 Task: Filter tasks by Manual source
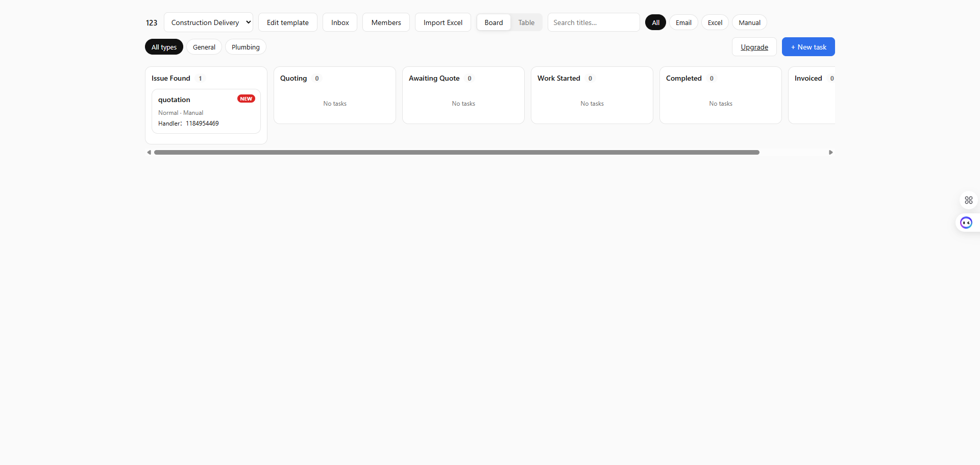click(x=749, y=22)
